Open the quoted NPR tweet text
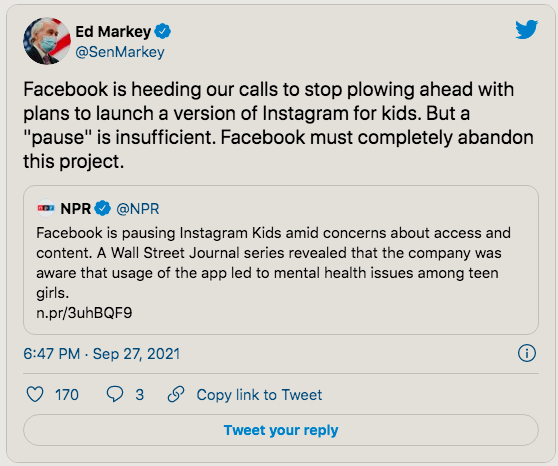This screenshot has height=466, width=558. click(x=273, y=263)
